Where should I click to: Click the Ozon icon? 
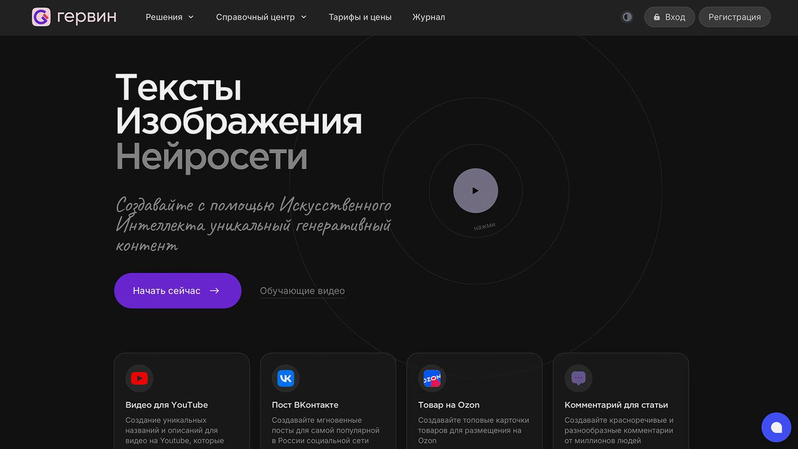(432, 378)
